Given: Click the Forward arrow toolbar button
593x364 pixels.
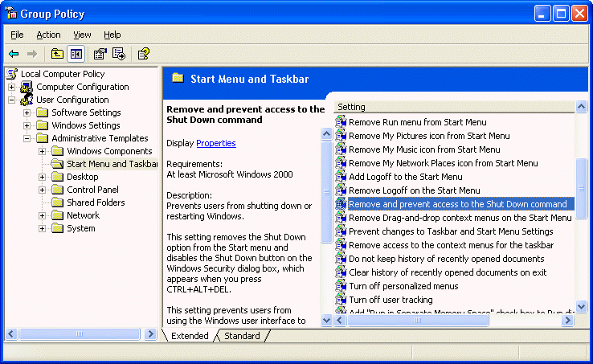Looking at the screenshot, I should (32, 54).
